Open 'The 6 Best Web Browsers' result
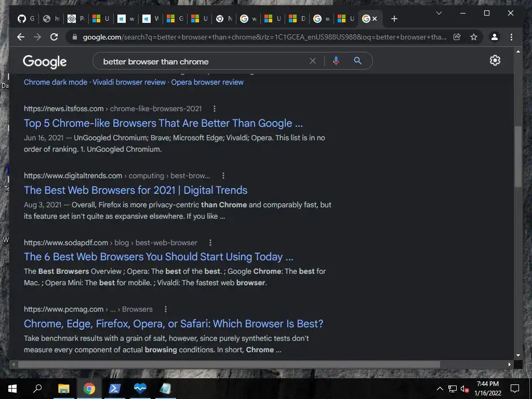The image size is (532, 399). (158, 257)
